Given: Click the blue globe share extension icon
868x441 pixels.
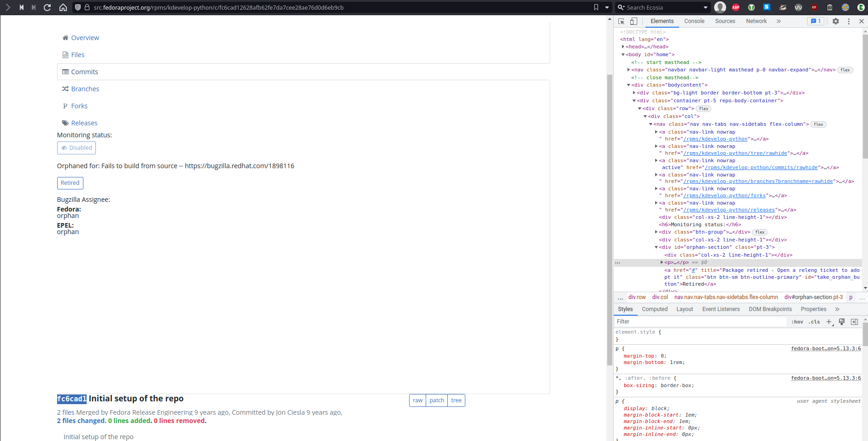Looking at the screenshot, I should (x=845, y=7).
